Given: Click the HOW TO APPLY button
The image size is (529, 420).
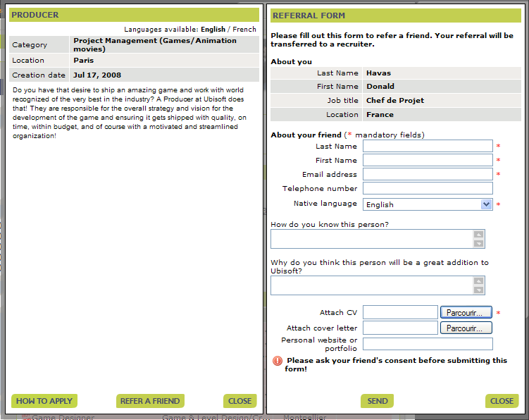Looking at the screenshot, I should point(44,401).
